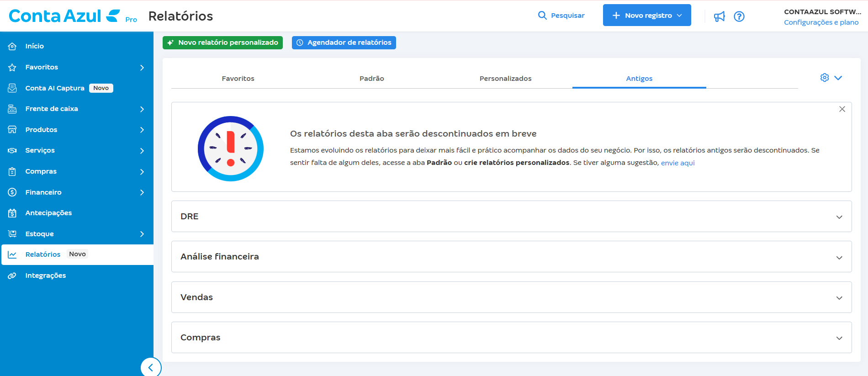Switch to the Favoritos tab
The width and height of the screenshot is (868, 376).
238,79
